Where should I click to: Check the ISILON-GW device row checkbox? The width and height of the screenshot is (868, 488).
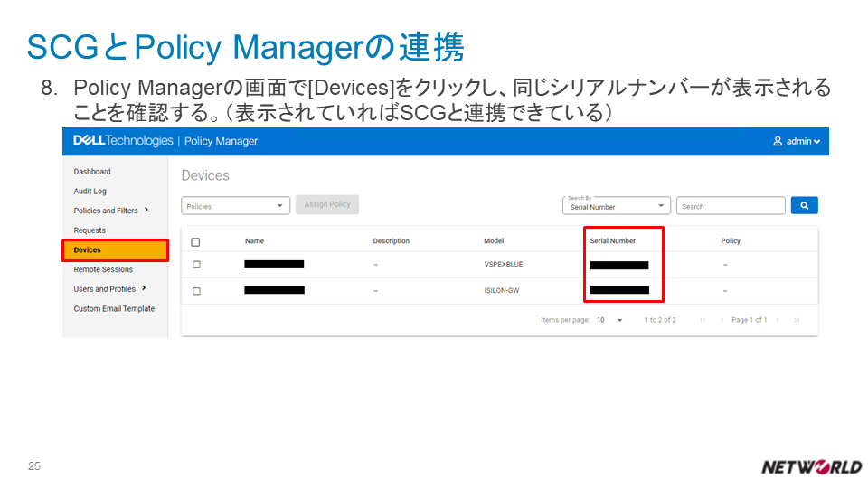tap(196, 291)
